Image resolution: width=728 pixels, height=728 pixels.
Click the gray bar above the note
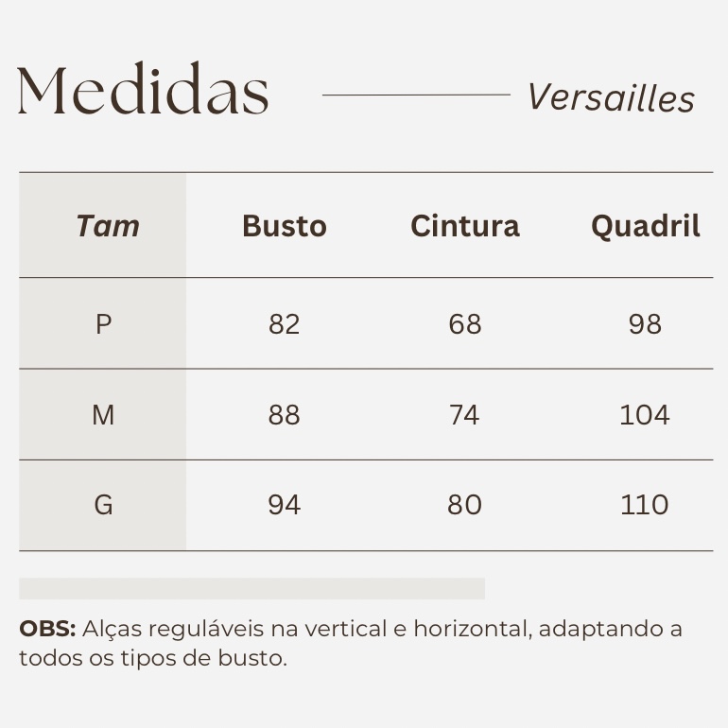pyautogui.click(x=251, y=588)
